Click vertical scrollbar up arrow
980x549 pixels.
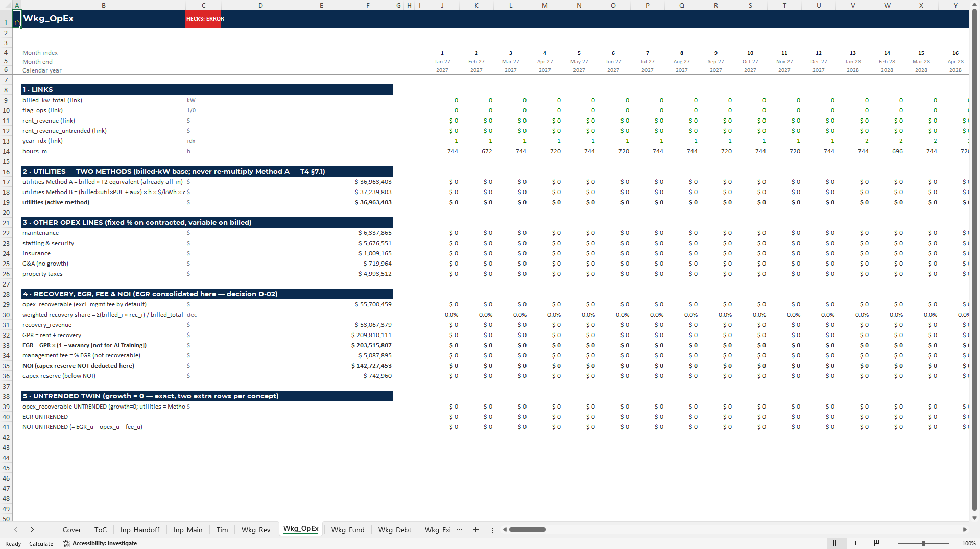974,5
